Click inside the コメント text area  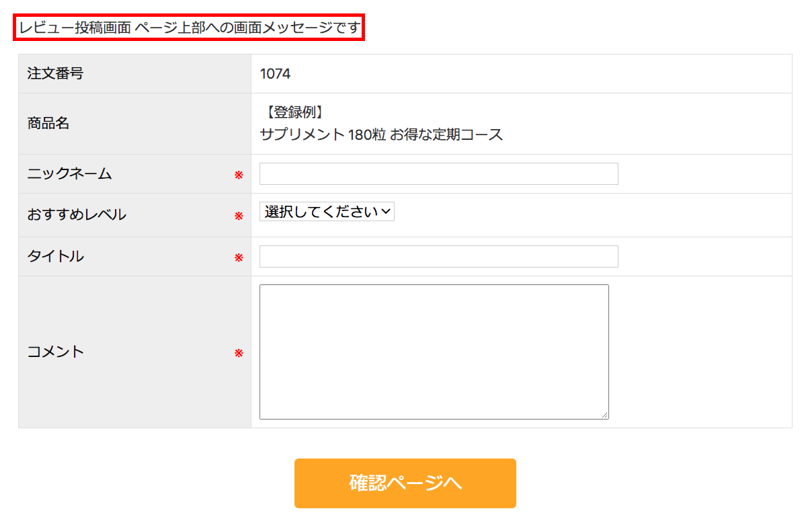coord(434,352)
